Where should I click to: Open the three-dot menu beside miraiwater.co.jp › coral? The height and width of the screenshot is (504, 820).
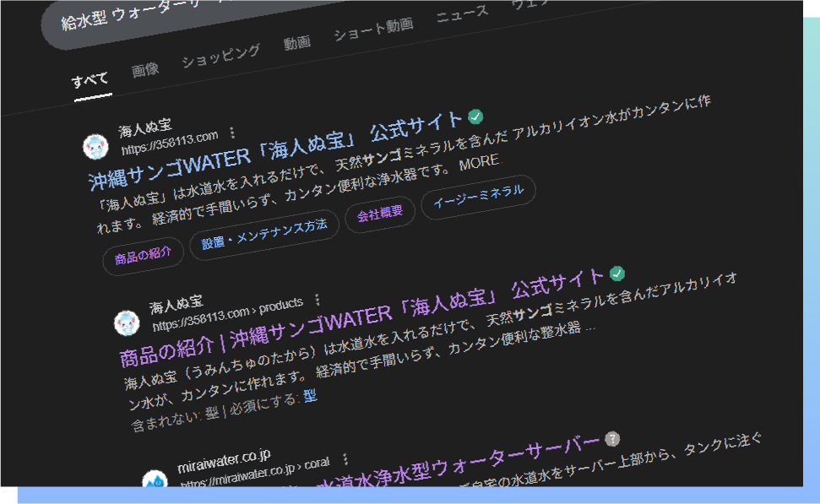pos(345,459)
